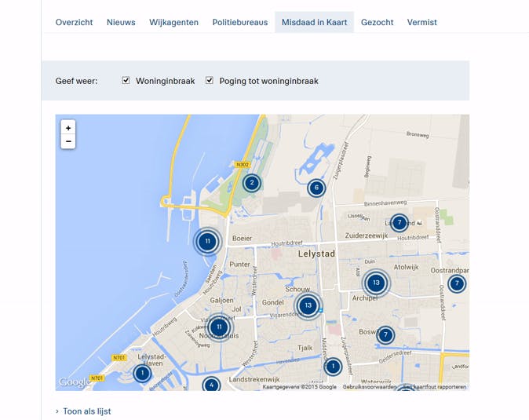The width and height of the screenshot is (529, 420).
Task: Click the Landstrekenwijk map label
Action: point(255,379)
